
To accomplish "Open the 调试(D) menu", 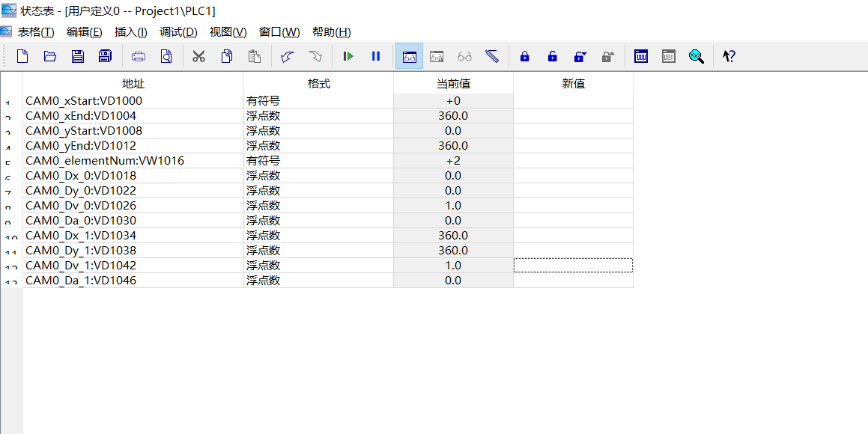I will pos(178,32).
